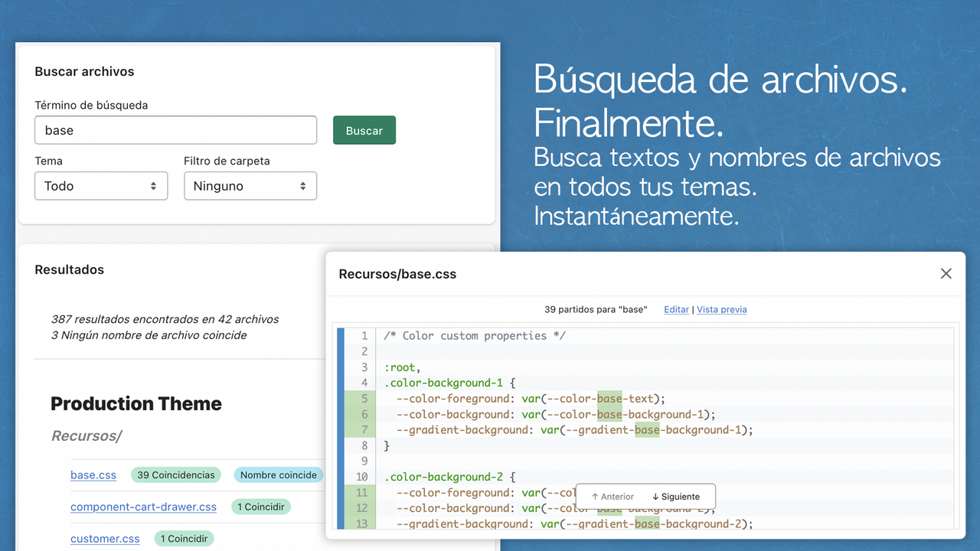The width and height of the screenshot is (980, 551).
Task: Select the Production Theme heading
Action: [x=136, y=404]
